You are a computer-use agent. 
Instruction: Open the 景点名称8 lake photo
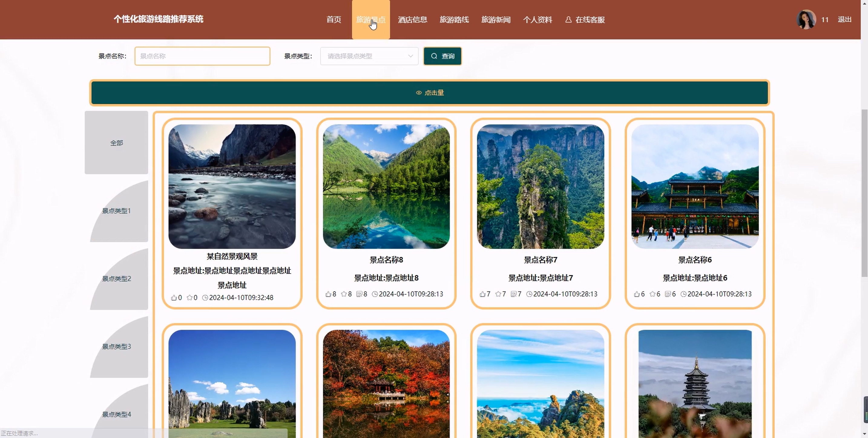386,187
